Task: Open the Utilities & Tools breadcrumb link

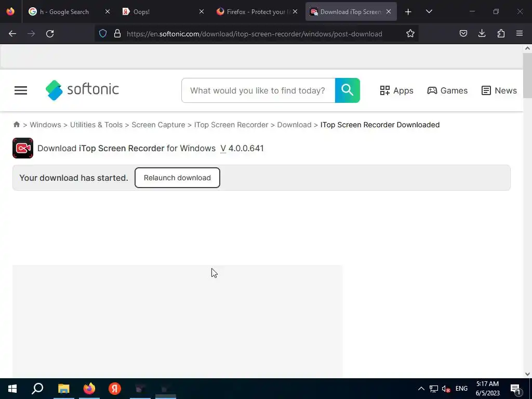Action: point(96,125)
